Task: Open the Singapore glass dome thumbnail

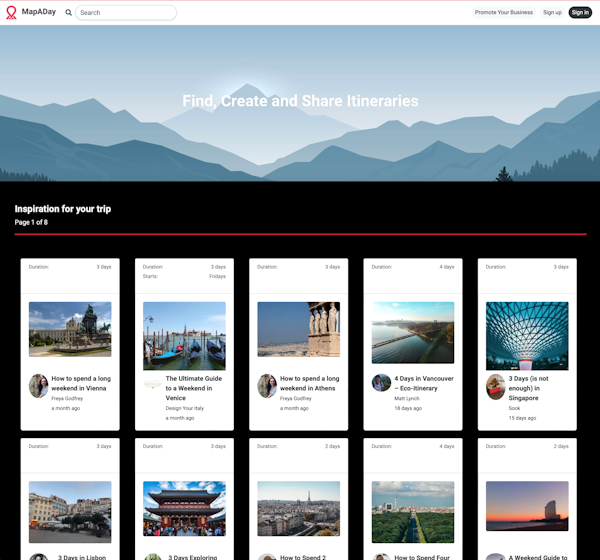Action: [527, 335]
